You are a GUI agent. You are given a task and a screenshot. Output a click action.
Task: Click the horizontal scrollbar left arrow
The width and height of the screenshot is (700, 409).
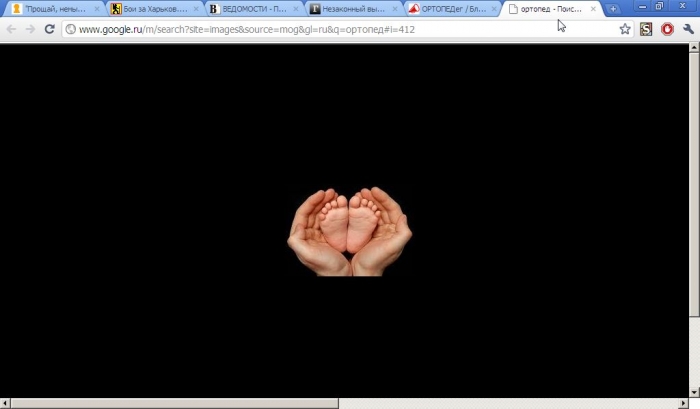click(x=5, y=403)
